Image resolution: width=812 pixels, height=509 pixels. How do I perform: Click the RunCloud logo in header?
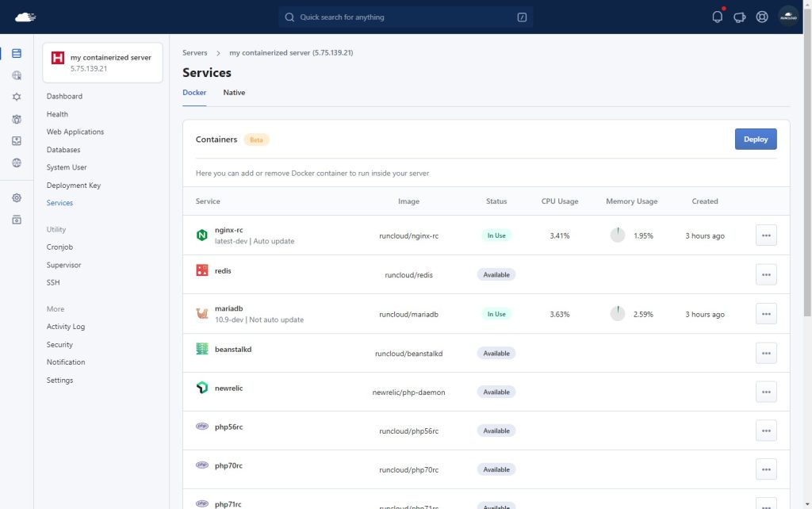point(25,17)
